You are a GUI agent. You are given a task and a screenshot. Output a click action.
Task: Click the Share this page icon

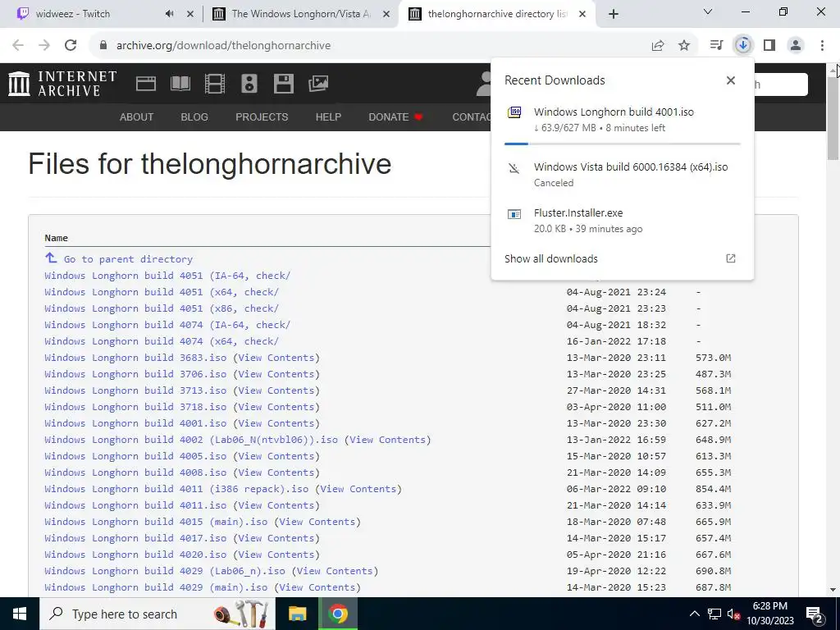[x=658, y=46]
